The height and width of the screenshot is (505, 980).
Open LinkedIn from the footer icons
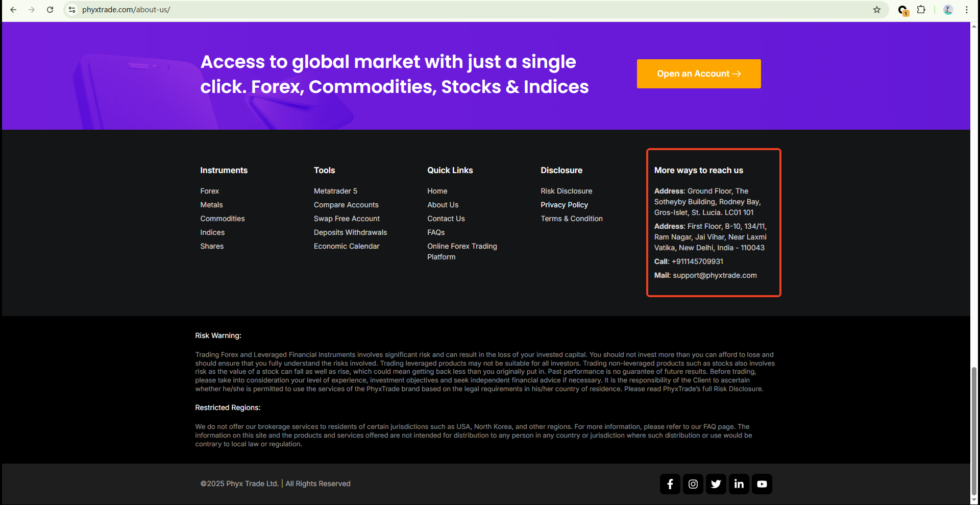(739, 484)
